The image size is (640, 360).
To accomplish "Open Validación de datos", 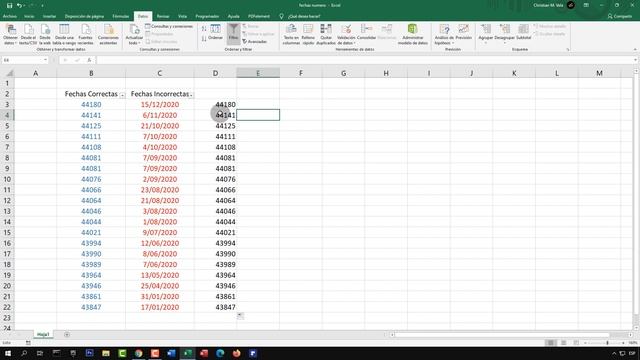I will coord(346,34).
